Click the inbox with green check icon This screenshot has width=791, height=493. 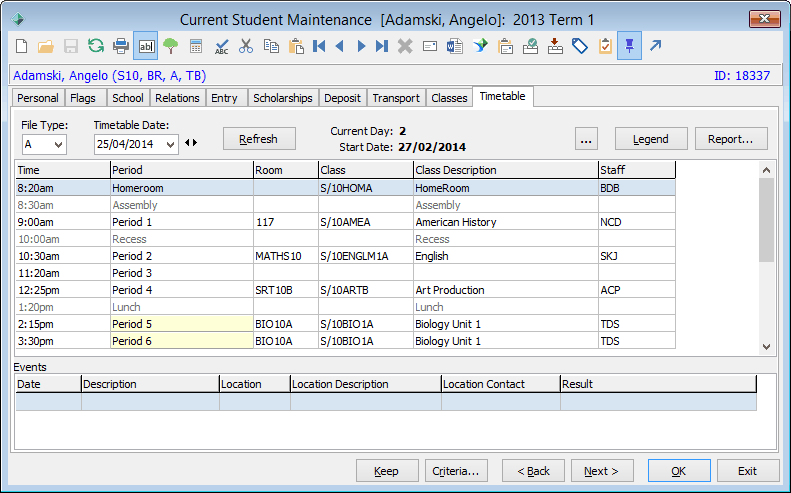pyautogui.click(x=530, y=46)
